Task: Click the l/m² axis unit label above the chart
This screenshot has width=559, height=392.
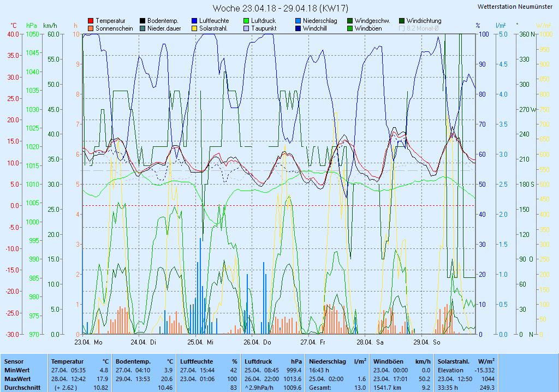Action: click(501, 25)
